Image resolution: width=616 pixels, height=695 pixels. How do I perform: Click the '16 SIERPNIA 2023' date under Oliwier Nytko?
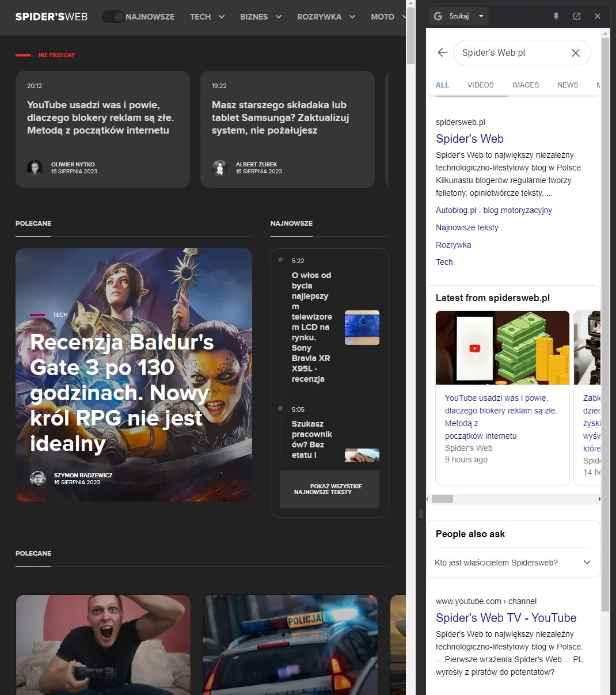(x=74, y=172)
